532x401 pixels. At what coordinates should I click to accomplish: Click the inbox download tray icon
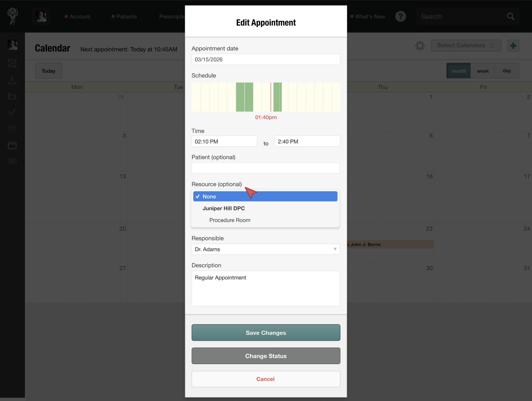click(12, 80)
